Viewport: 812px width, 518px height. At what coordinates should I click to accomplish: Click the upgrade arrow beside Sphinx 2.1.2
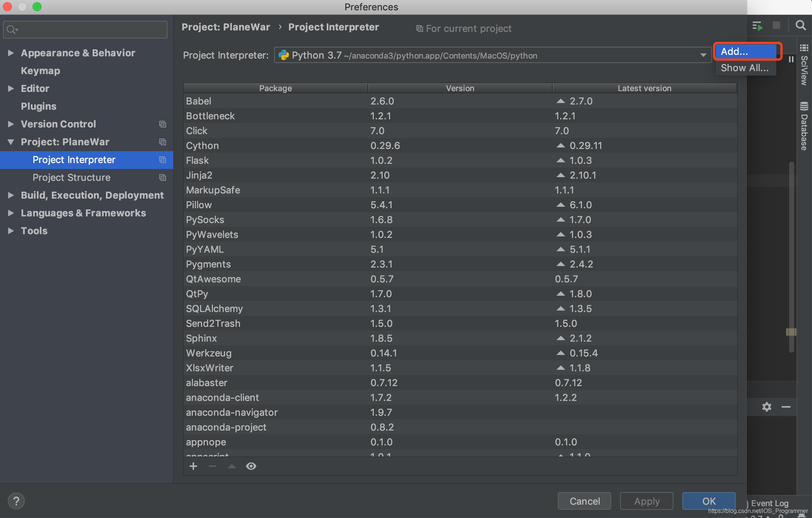(x=561, y=338)
